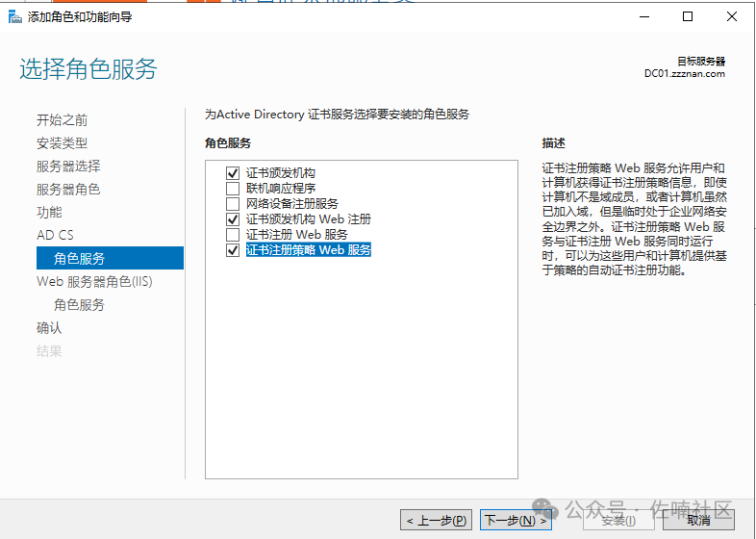Select the 服务器选择 step
The width and height of the screenshot is (756, 539).
(68, 166)
